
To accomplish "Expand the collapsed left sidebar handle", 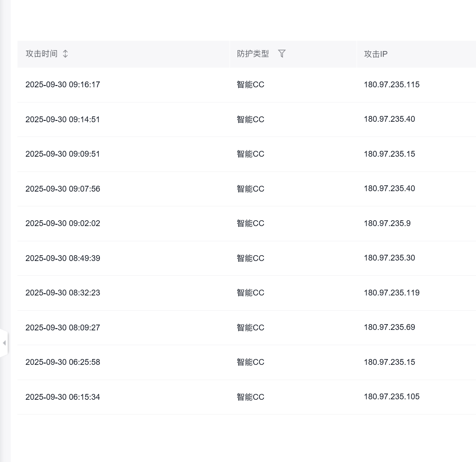I will pos(4,343).
